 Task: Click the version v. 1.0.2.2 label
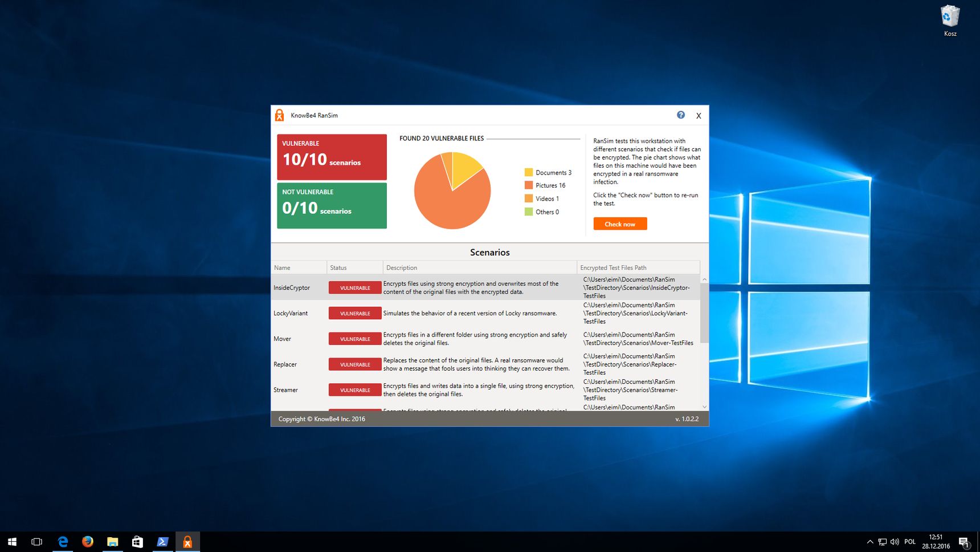coord(687,419)
